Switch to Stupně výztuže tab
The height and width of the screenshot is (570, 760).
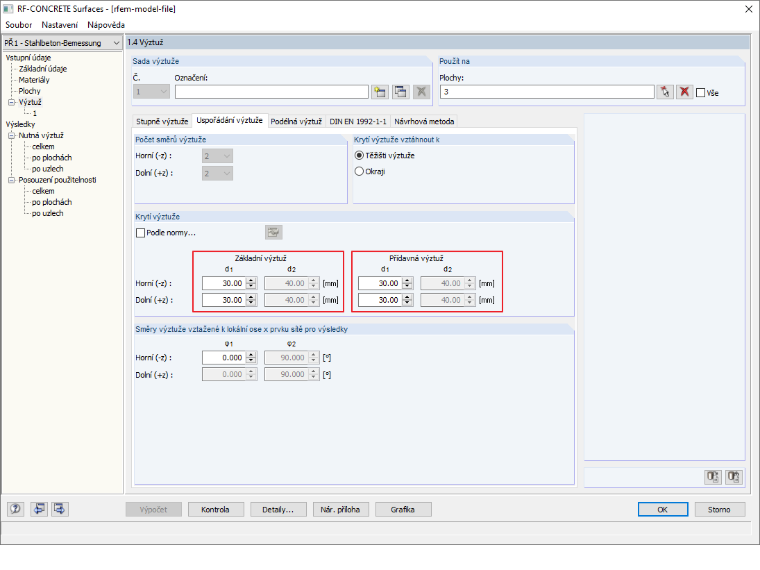(162, 121)
